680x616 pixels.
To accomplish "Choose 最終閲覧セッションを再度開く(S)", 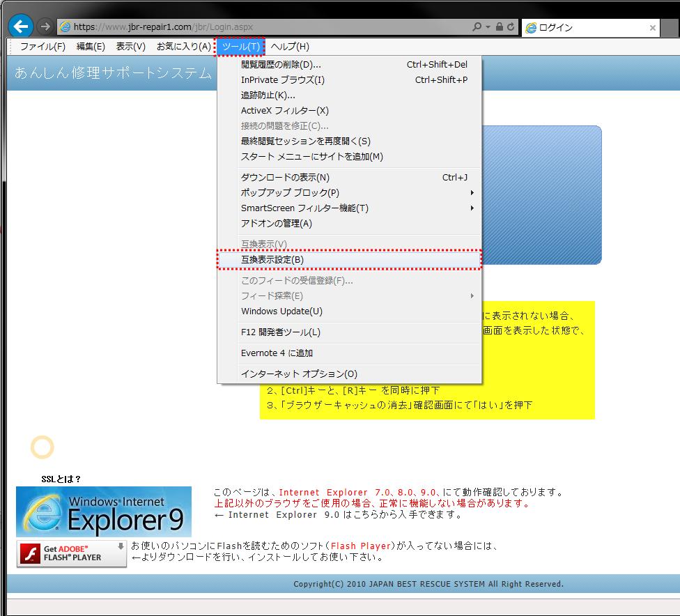I will tap(350, 141).
